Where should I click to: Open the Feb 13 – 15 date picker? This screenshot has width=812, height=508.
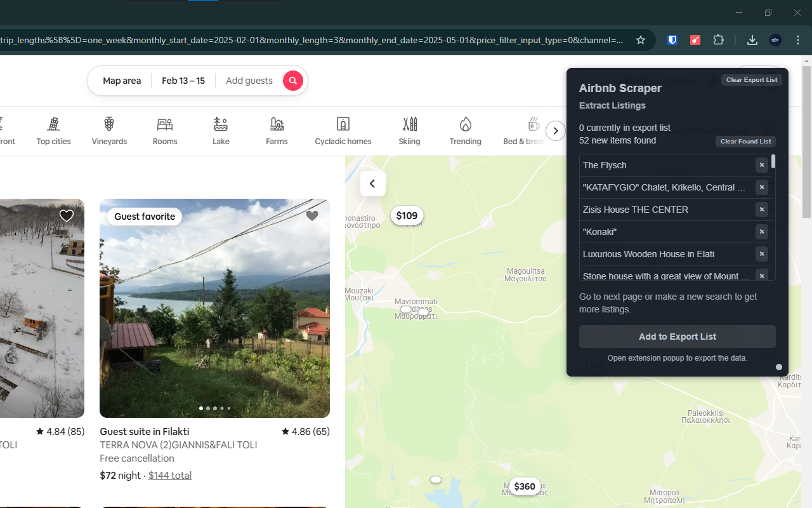pos(183,81)
